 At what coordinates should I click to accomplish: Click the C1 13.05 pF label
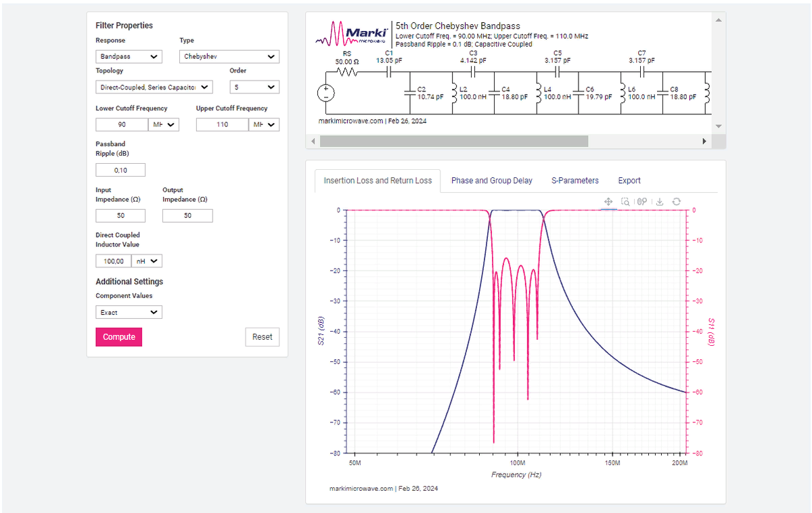(388, 56)
